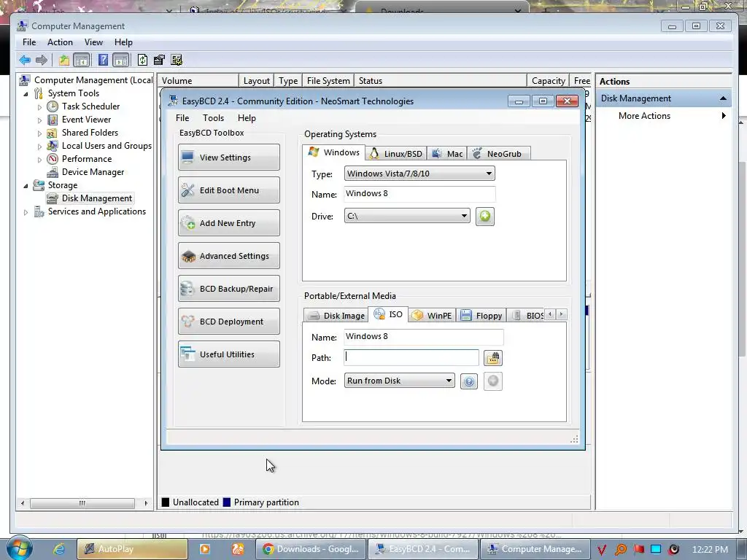Image resolution: width=747 pixels, height=560 pixels.
Task: Open EasyBCD File menu
Action: tap(182, 118)
